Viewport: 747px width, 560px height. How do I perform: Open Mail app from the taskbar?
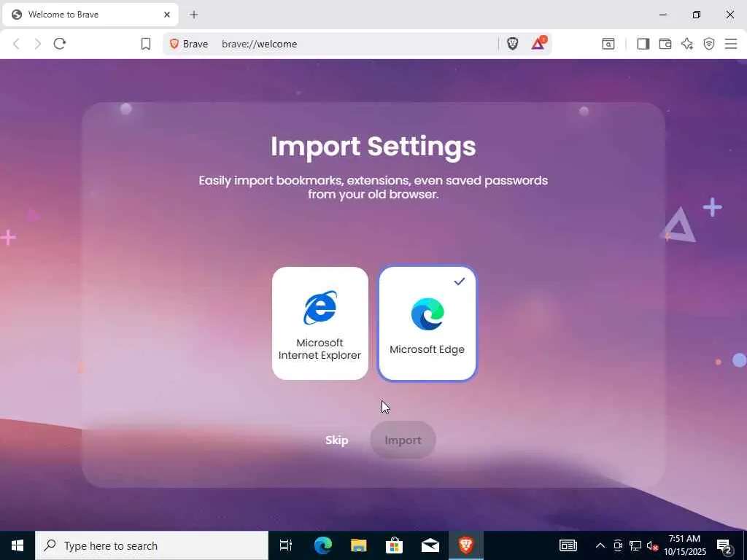(430, 545)
